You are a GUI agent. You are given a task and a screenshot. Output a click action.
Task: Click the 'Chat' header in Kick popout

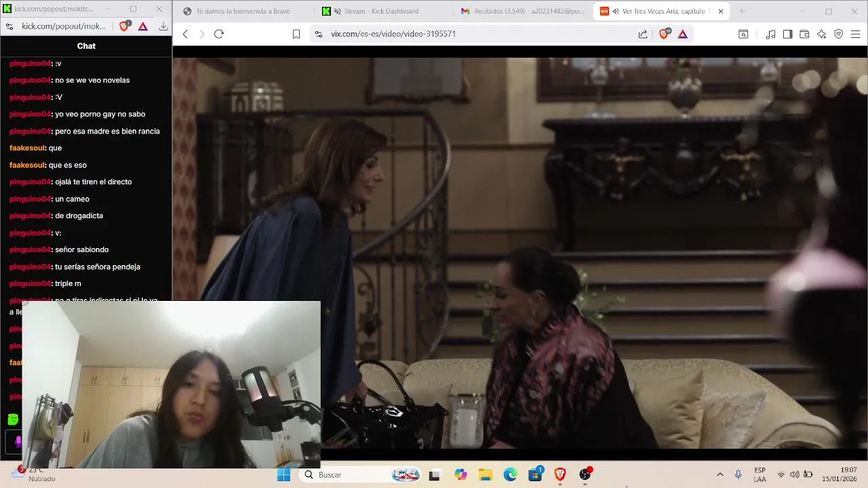(86, 46)
